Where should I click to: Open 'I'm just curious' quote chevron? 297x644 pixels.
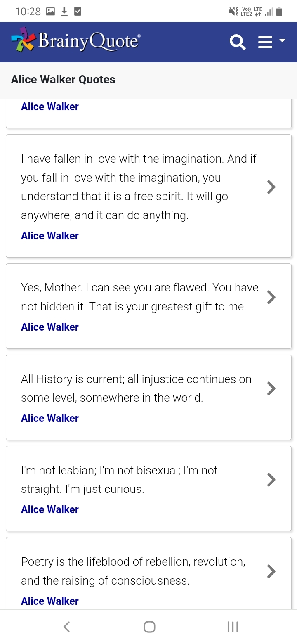point(271,479)
